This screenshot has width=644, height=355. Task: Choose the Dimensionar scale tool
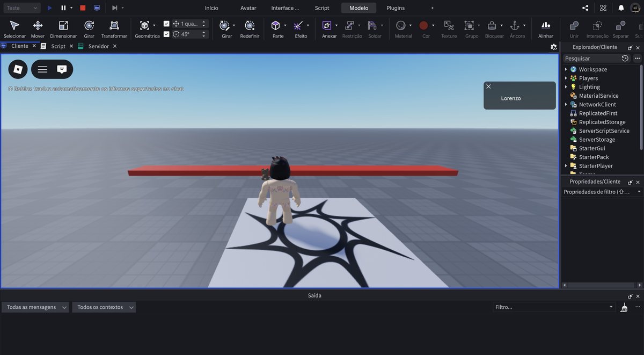63,29
